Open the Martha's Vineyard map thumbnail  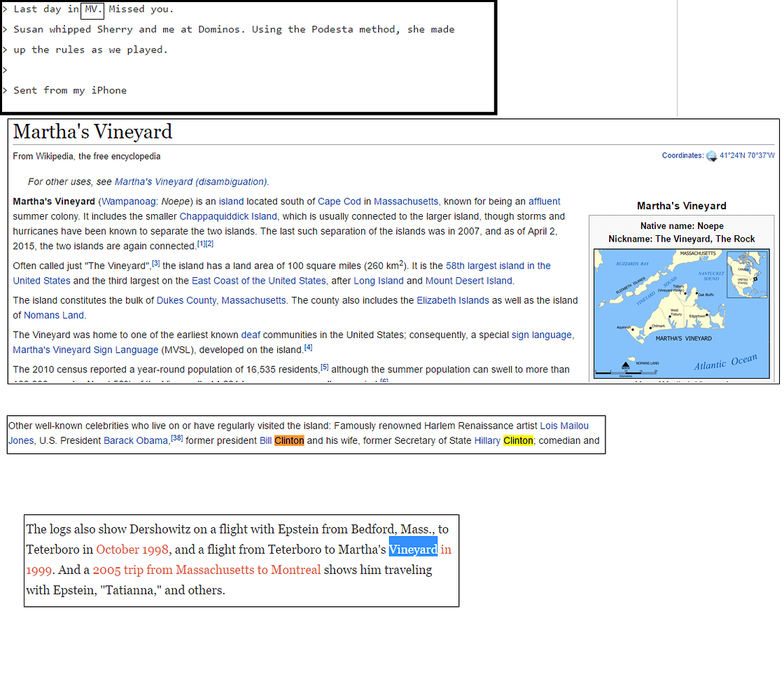(681, 313)
